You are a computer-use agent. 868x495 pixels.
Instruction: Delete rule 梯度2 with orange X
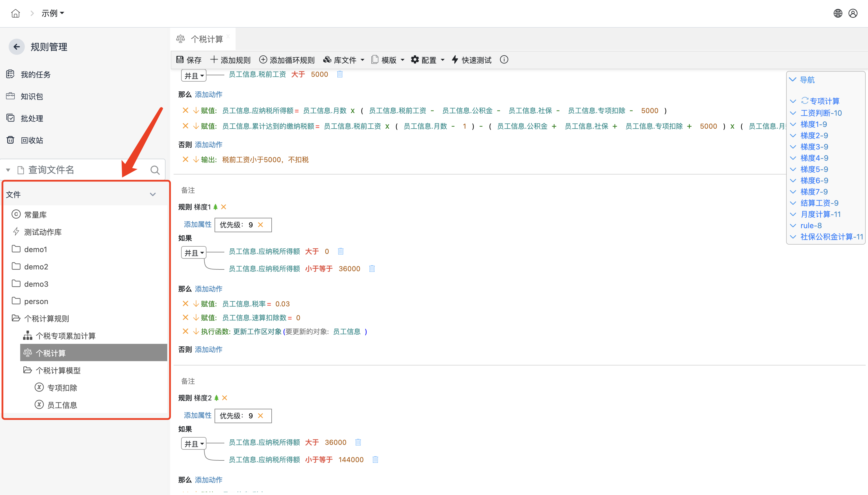point(225,398)
